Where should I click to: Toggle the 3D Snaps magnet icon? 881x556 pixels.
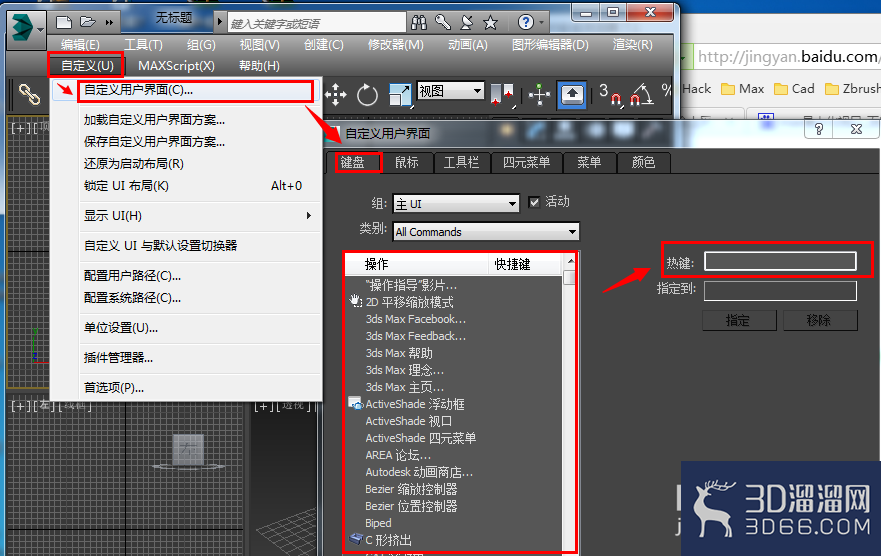[x=610, y=94]
